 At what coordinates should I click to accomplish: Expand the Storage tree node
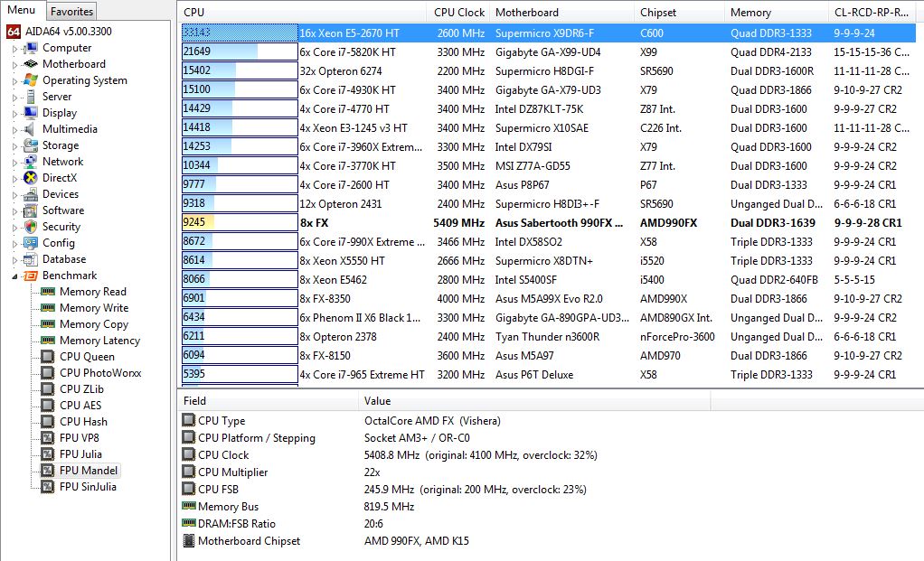[14, 146]
